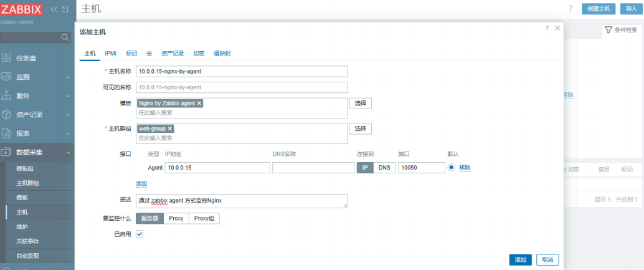Screen dimensions: 644x270
Task: Click the 数据采集 data collection icon
Action: (6, 152)
